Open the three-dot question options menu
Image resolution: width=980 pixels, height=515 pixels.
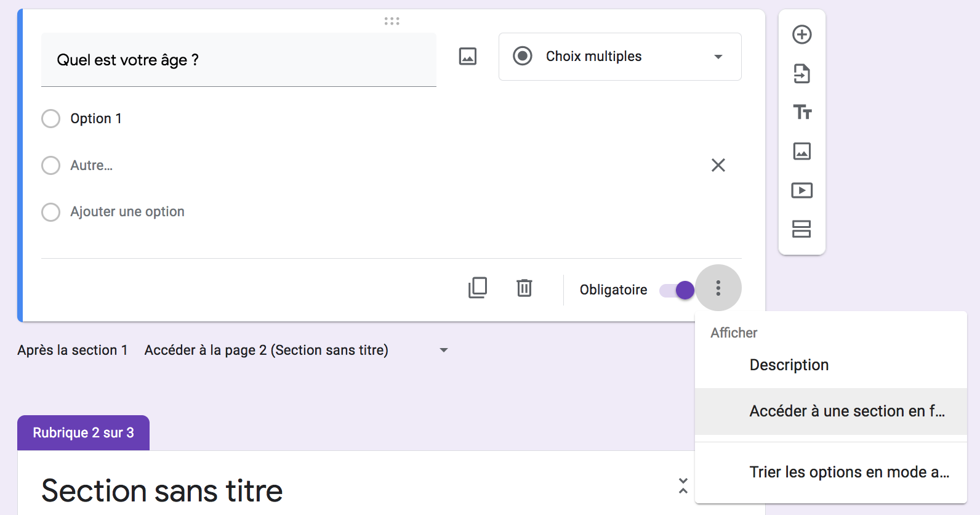[x=718, y=288]
